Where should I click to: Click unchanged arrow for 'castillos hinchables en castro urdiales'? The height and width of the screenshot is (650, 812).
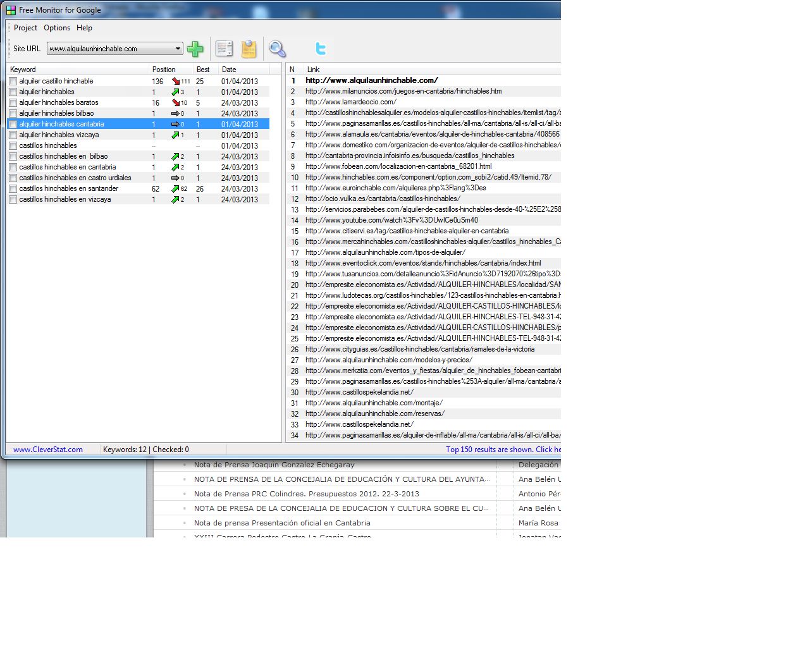(176, 178)
